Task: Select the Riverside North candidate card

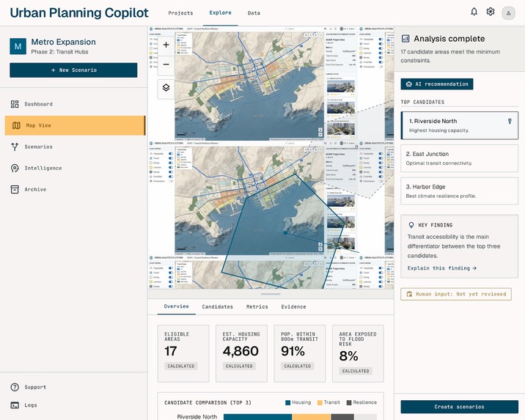Action: (x=459, y=125)
